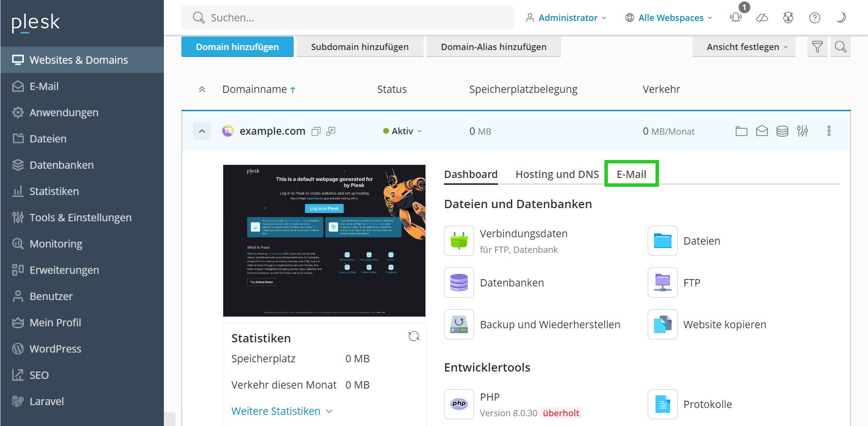Click the Status column header

392,89
